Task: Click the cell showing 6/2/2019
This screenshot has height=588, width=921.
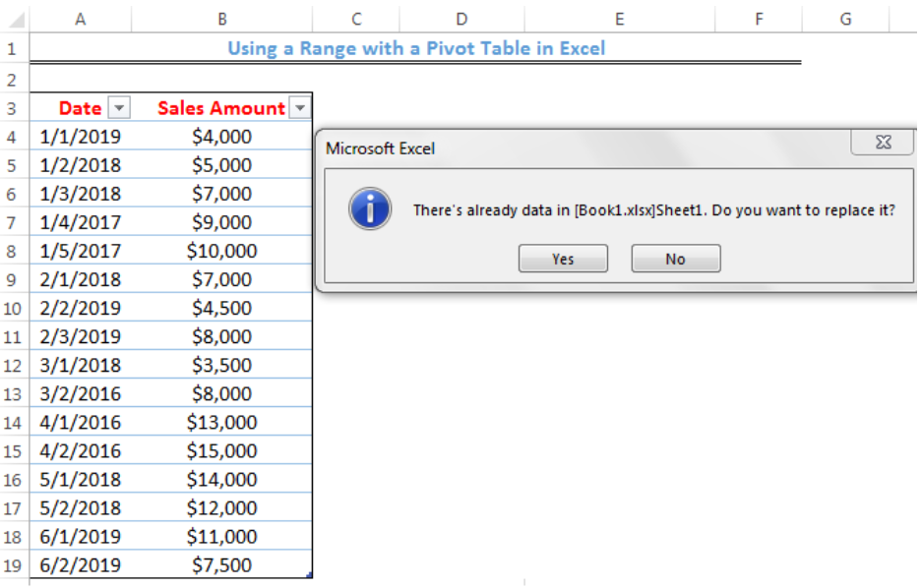Action: (x=79, y=565)
